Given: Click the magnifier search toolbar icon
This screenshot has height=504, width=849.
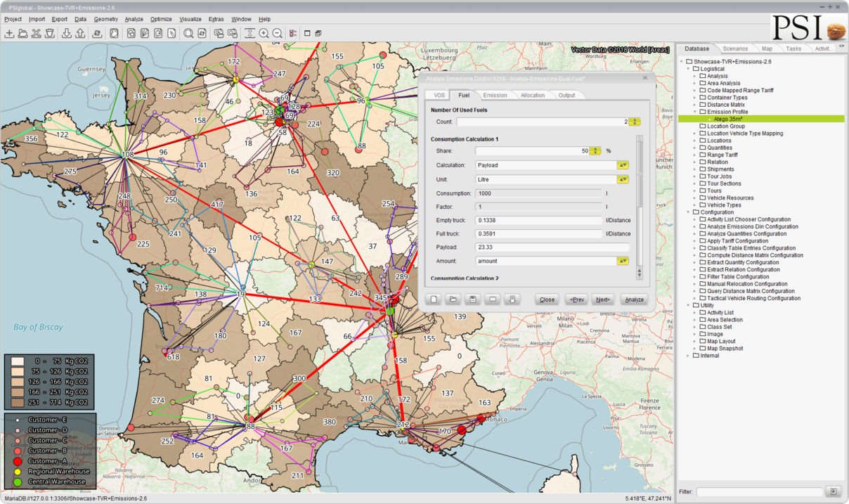Looking at the screenshot, I should (x=188, y=33).
